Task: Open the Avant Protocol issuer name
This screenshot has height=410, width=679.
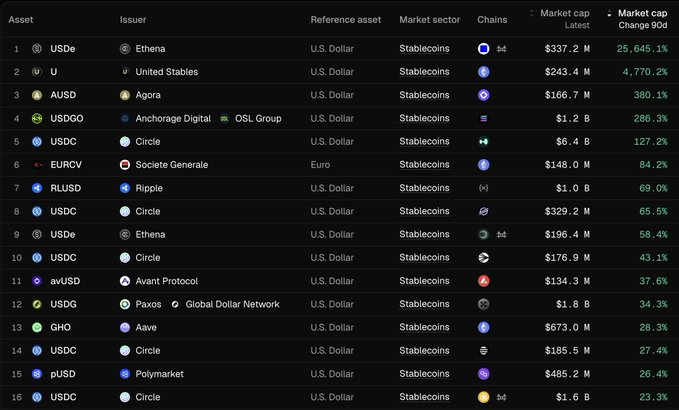Action: point(167,281)
